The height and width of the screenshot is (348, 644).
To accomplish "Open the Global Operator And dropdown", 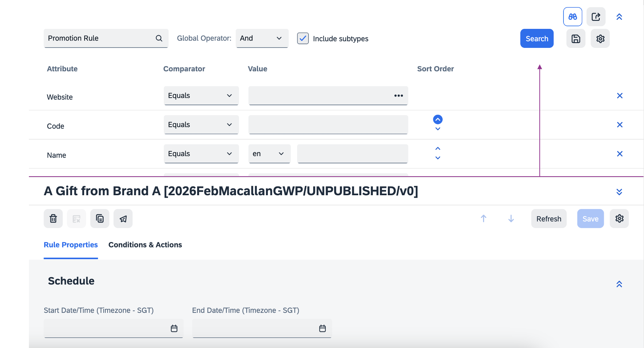I will [x=262, y=38].
